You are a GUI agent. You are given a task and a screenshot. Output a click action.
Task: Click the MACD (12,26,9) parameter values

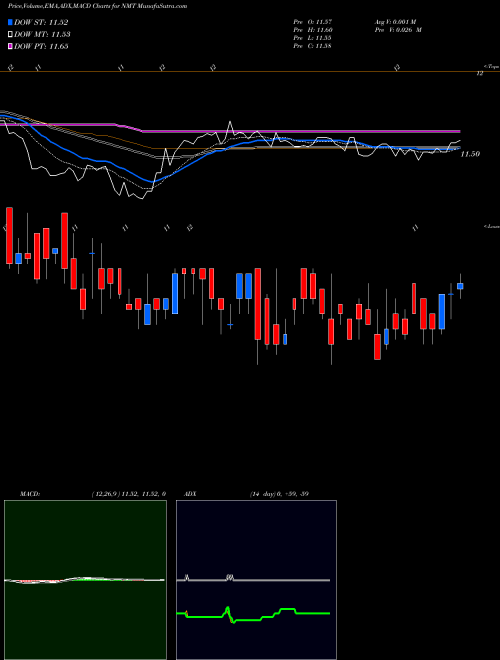click(128, 494)
